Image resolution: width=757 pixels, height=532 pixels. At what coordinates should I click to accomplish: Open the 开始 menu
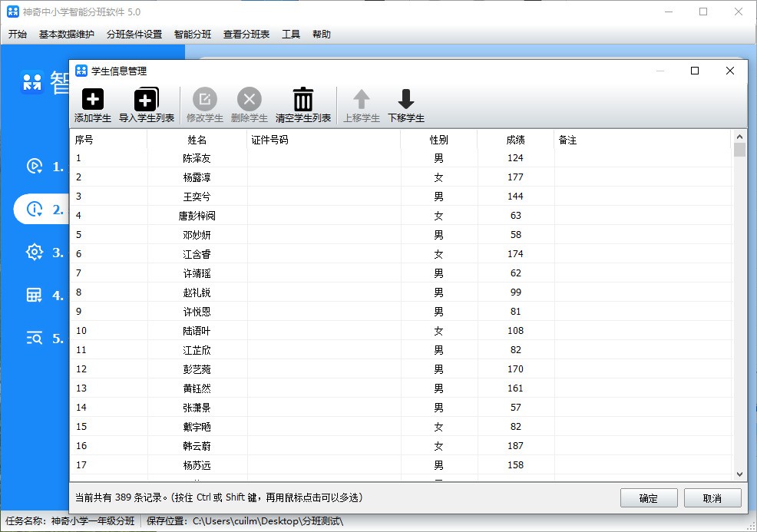pos(18,35)
